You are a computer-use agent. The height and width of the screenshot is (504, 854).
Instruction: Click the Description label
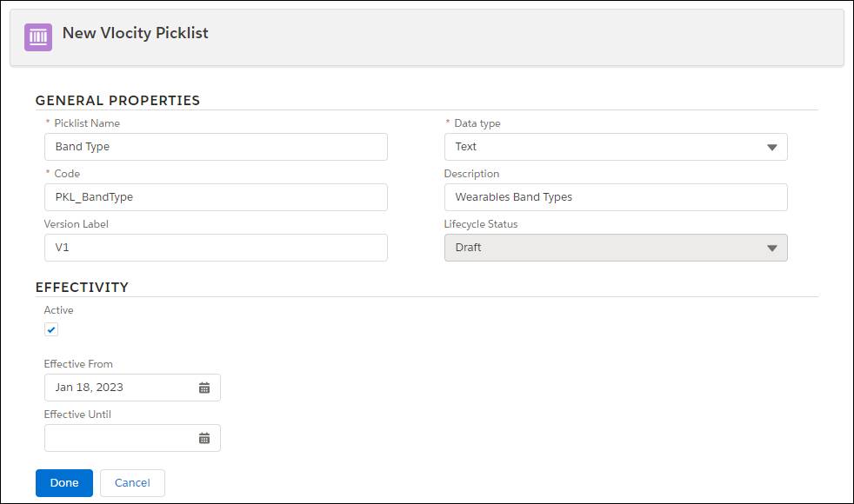point(471,174)
